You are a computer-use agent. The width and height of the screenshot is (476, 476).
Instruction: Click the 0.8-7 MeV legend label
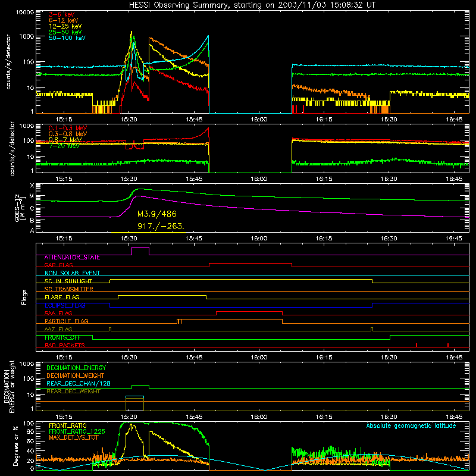click(65, 140)
